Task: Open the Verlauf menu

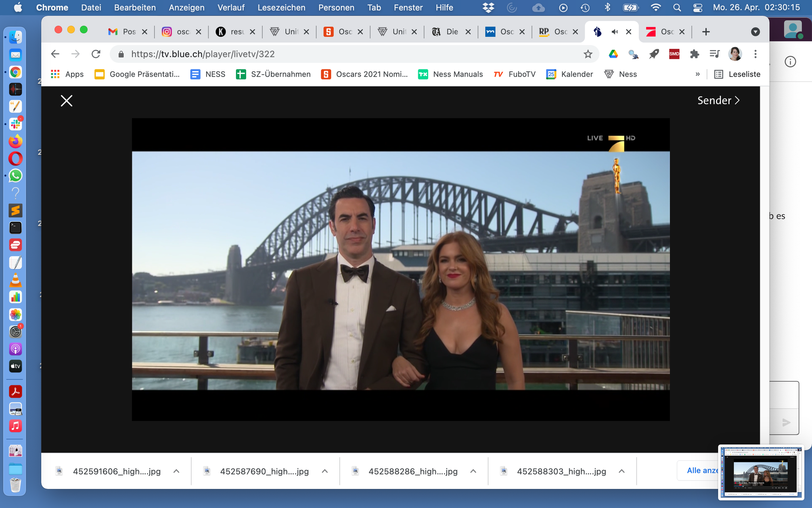Action: (x=231, y=8)
